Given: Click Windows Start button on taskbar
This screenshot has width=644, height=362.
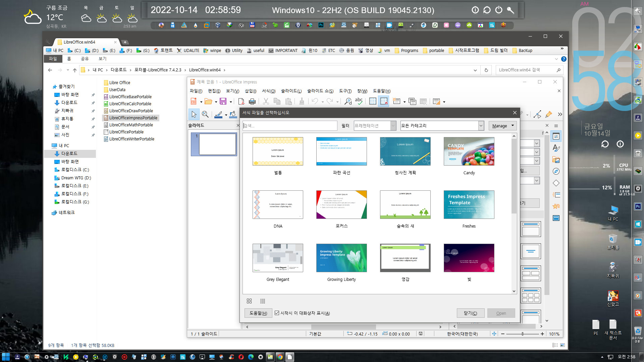Looking at the screenshot, I should pyautogui.click(x=6, y=357).
